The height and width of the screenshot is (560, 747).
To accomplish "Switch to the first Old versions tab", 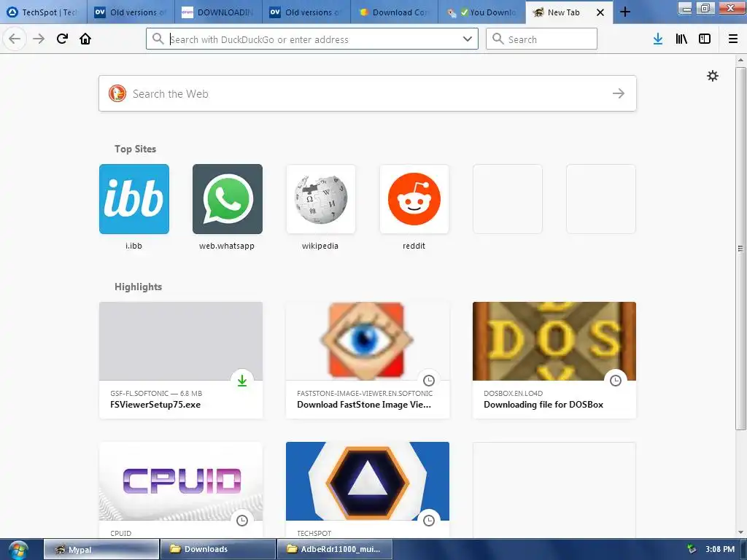I will 131,12.
